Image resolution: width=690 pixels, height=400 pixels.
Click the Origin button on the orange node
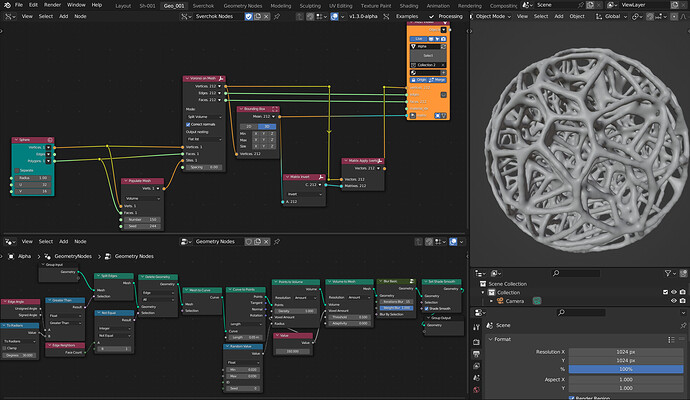[x=419, y=80]
